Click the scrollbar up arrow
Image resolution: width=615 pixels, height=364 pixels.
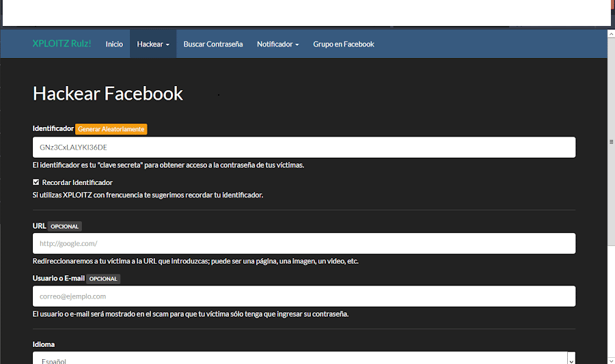(611, 33)
